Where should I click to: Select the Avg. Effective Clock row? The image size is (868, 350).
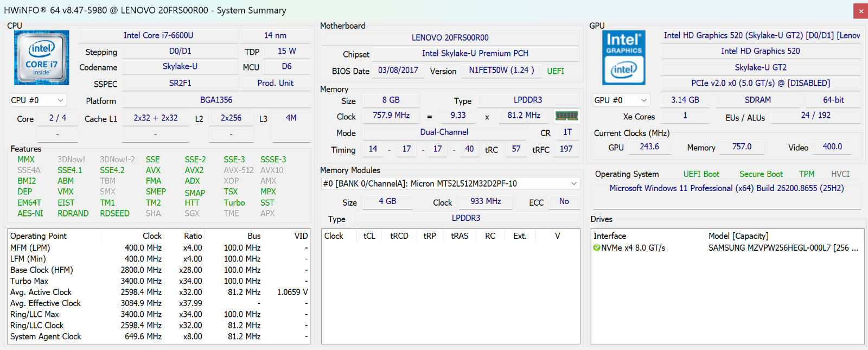tap(158, 303)
